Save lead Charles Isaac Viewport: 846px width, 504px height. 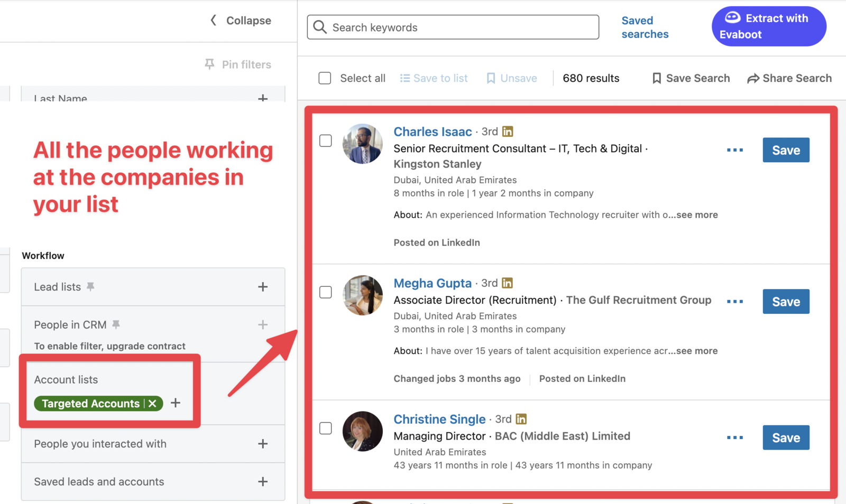(786, 150)
